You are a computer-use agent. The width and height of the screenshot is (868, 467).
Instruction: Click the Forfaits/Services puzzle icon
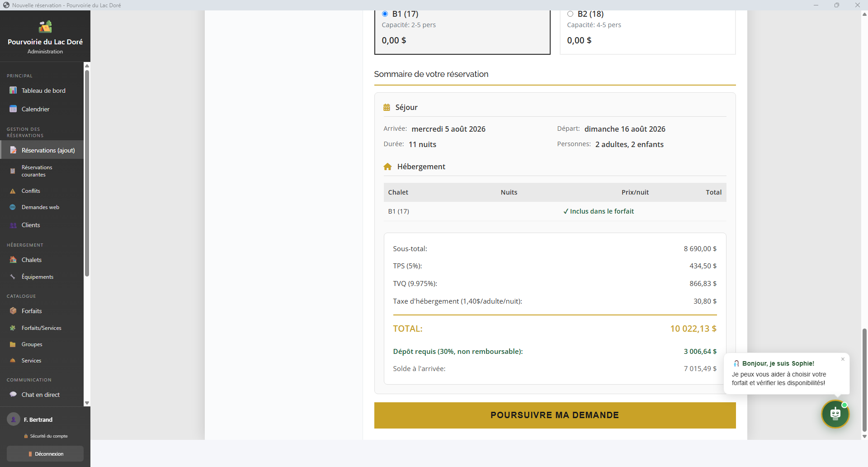[x=13, y=328]
